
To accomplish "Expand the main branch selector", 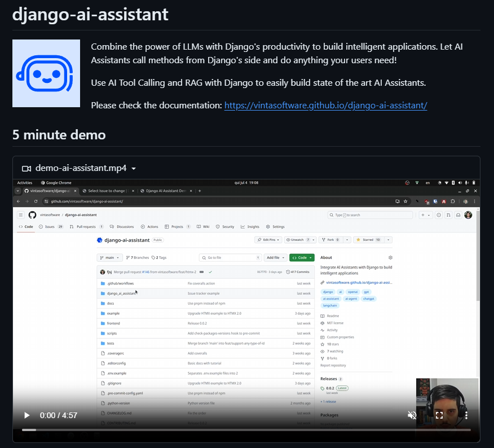I will (x=110, y=257).
